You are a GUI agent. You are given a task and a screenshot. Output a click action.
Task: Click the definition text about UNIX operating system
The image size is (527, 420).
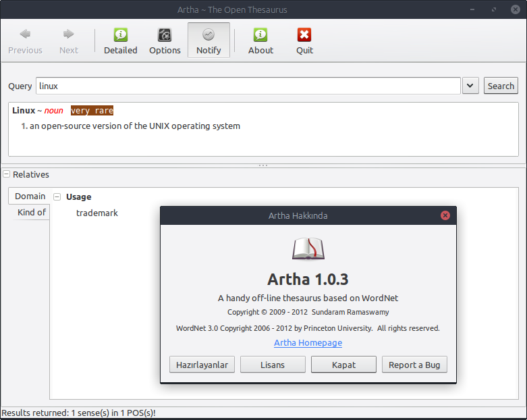point(135,126)
